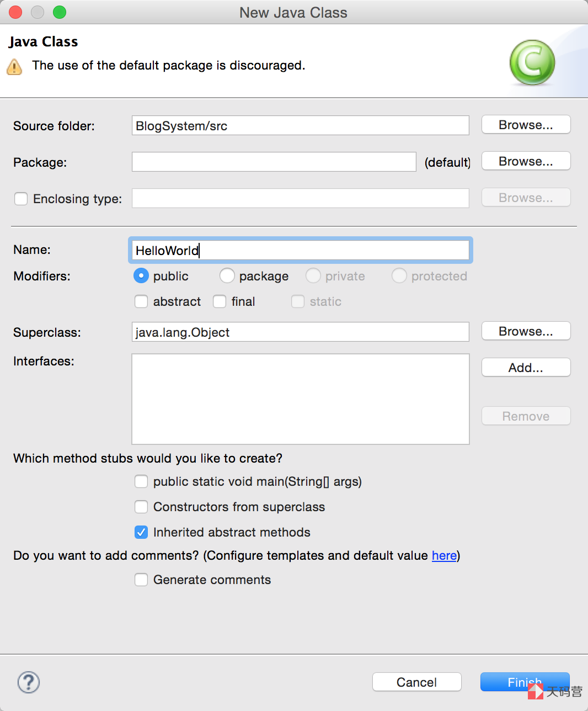Image resolution: width=588 pixels, height=711 pixels.
Task: Enable the Generate comments checkbox
Action: (141, 580)
